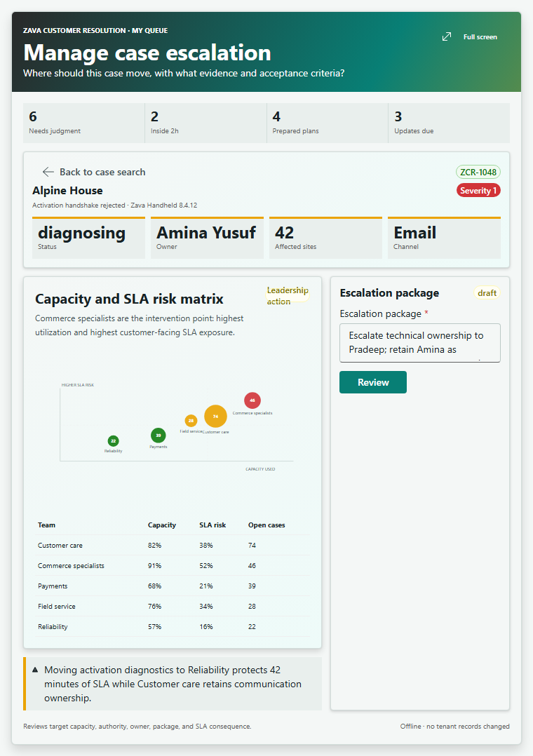The height and width of the screenshot is (756, 533).
Task: Open Full screen mode
Action: click(470, 36)
